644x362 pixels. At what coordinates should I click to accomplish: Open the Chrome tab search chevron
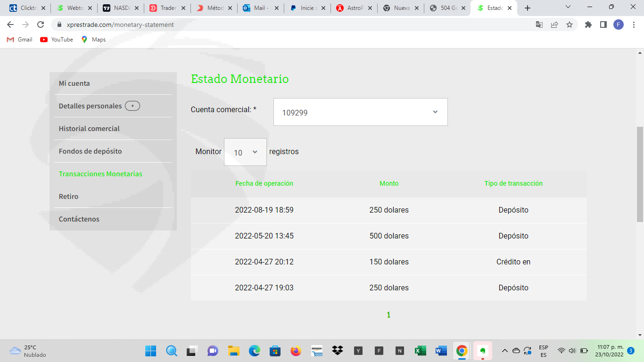pos(568,7)
